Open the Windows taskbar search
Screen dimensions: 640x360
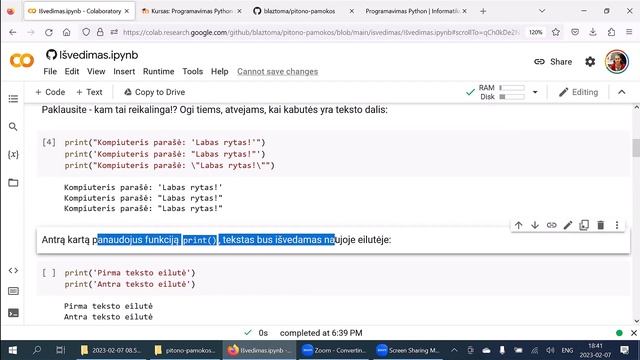(x=37, y=350)
